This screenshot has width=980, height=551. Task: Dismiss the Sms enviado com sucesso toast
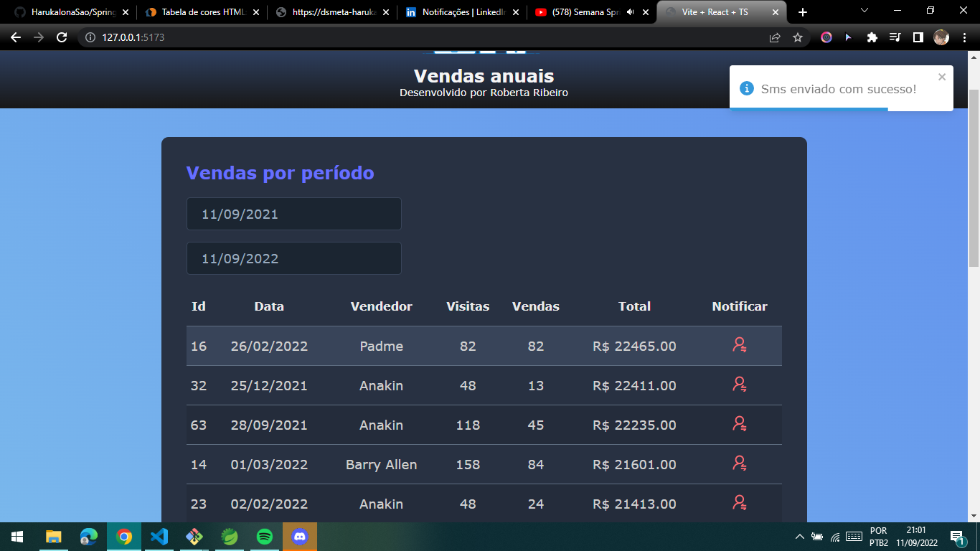click(x=942, y=77)
